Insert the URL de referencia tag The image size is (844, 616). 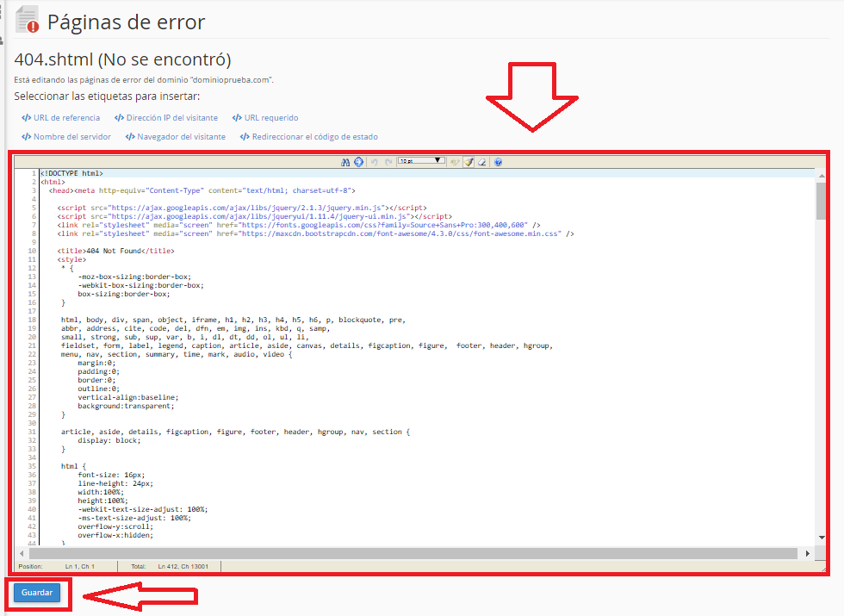pos(61,118)
